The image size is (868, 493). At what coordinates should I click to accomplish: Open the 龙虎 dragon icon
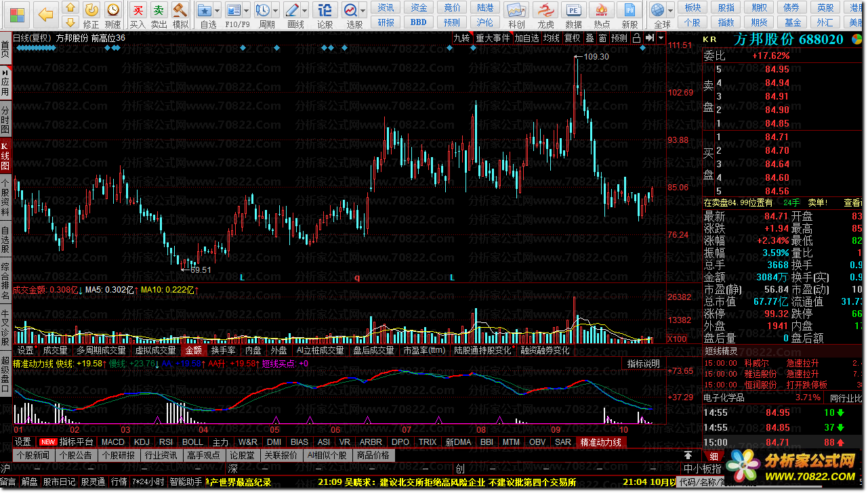click(x=545, y=10)
